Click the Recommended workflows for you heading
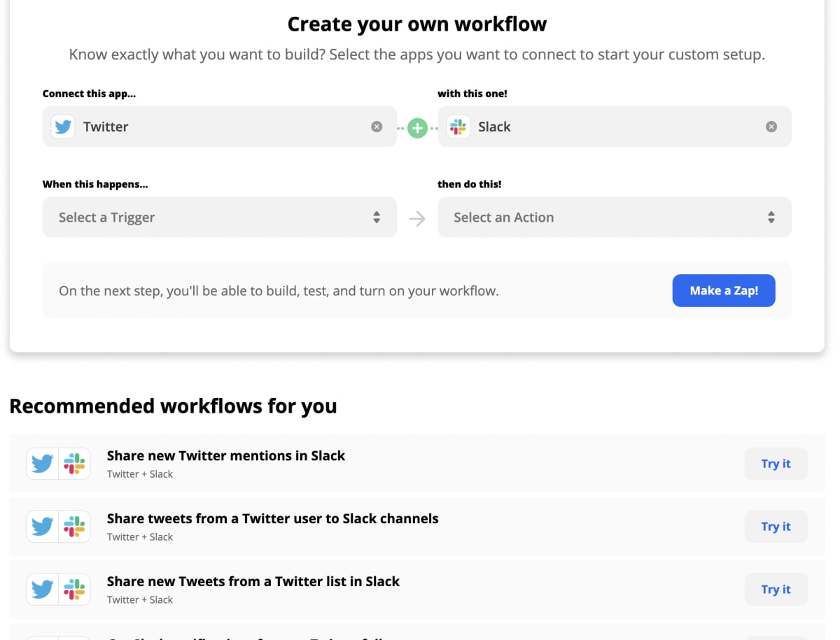The height and width of the screenshot is (640, 840). pos(173,406)
